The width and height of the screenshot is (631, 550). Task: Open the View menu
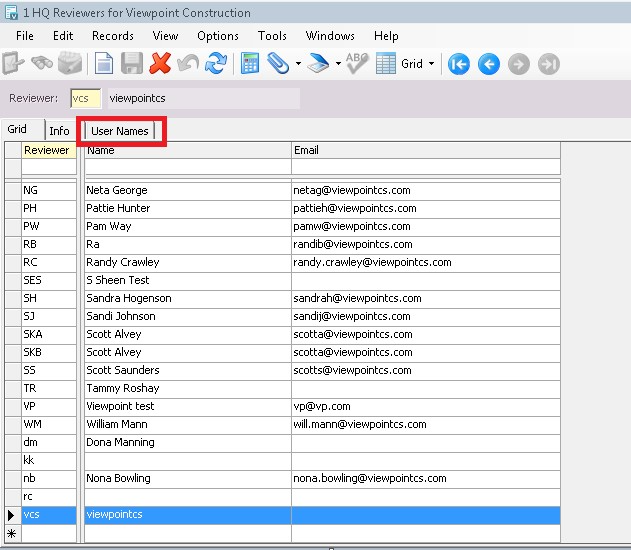click(x=165, y=36)
